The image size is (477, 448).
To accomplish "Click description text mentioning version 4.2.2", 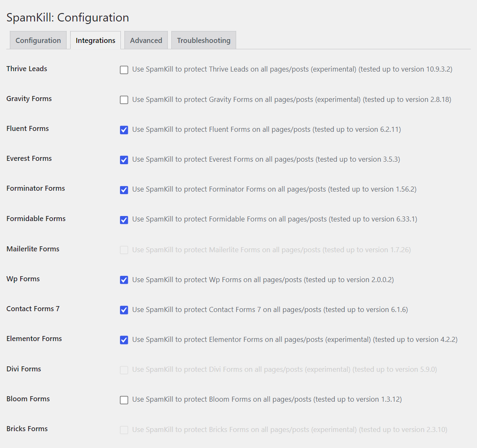I will (295, 339).
